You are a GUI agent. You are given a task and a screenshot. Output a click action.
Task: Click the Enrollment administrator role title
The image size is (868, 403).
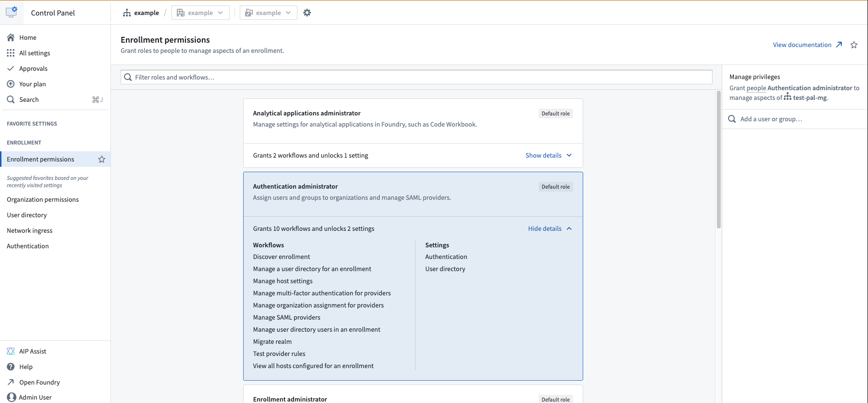click(290, 399)
